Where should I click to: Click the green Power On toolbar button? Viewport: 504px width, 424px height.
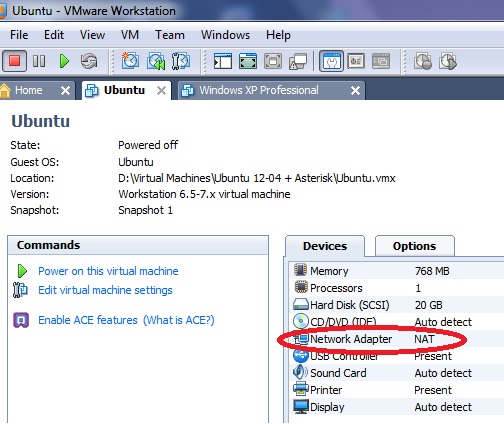click(64, 61)
